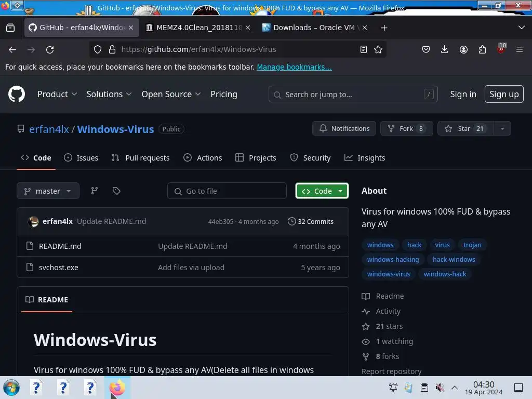
Task: Open Firefox tracking protection shield icon
Action: tap(98, 49)
